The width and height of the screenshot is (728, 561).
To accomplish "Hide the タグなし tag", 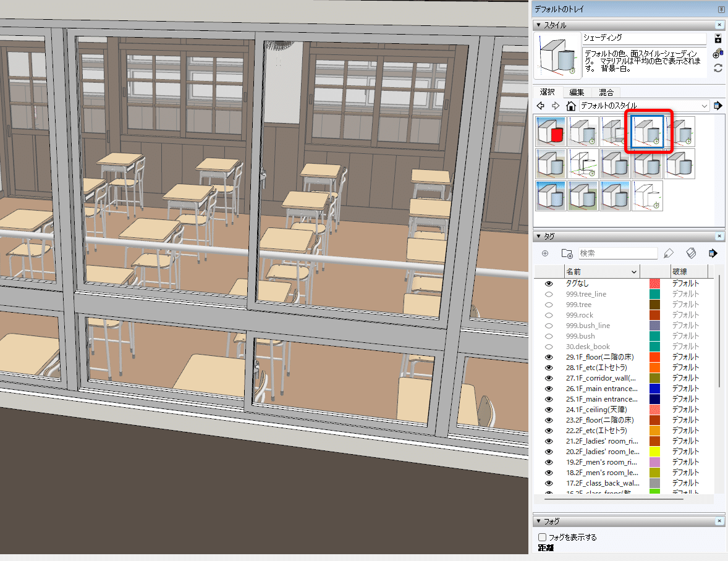I will click(x=549, y=284).
